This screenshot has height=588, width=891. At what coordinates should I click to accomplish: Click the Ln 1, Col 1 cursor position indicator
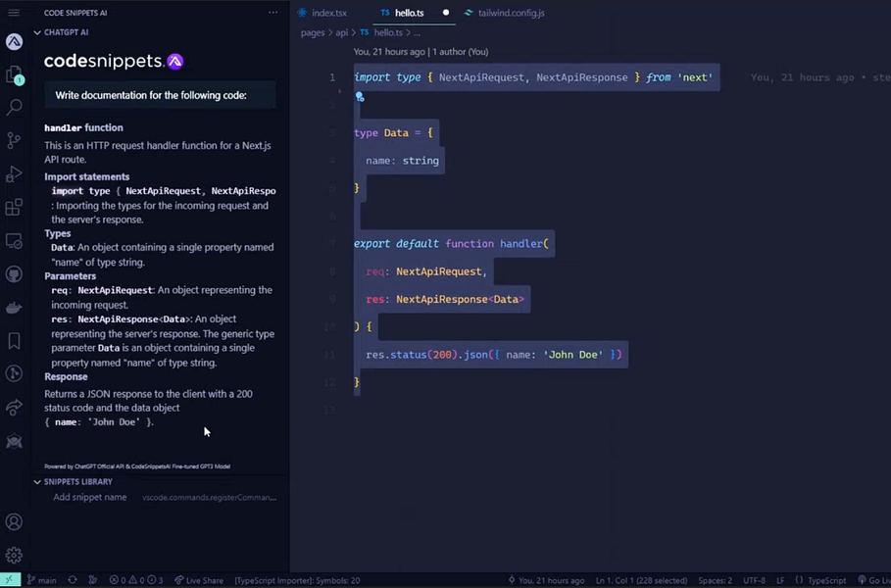(641, 580)
